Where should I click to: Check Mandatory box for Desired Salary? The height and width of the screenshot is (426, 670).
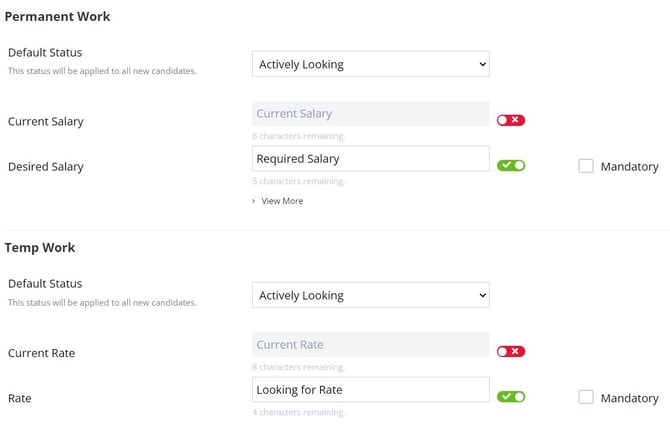(x=586, y=166)
